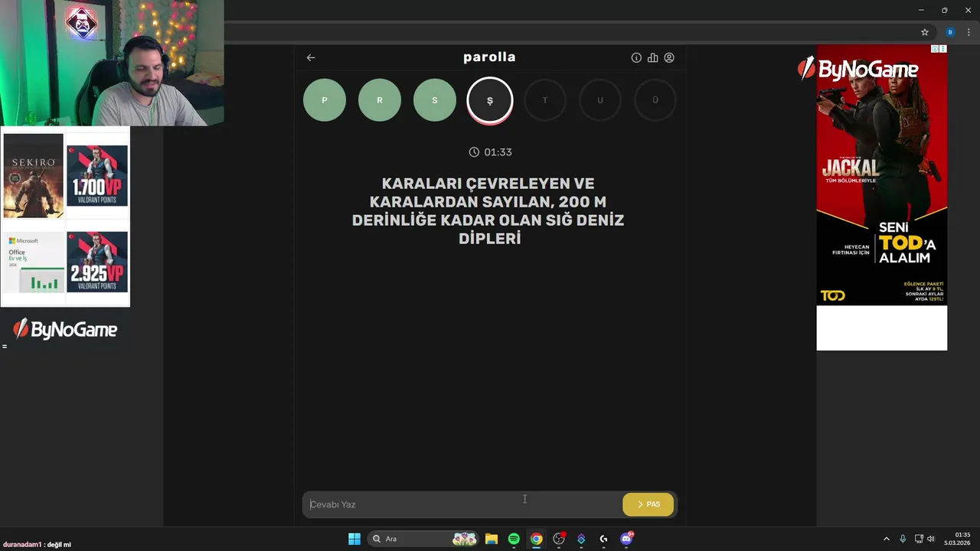Open File Explorer from the taskbar
This screenshot has width=980, height=551.
point(492,539)
